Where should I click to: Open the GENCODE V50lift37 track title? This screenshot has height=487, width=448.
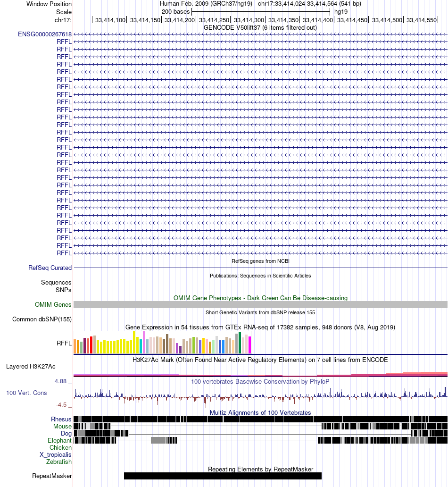tap(260, 28)
